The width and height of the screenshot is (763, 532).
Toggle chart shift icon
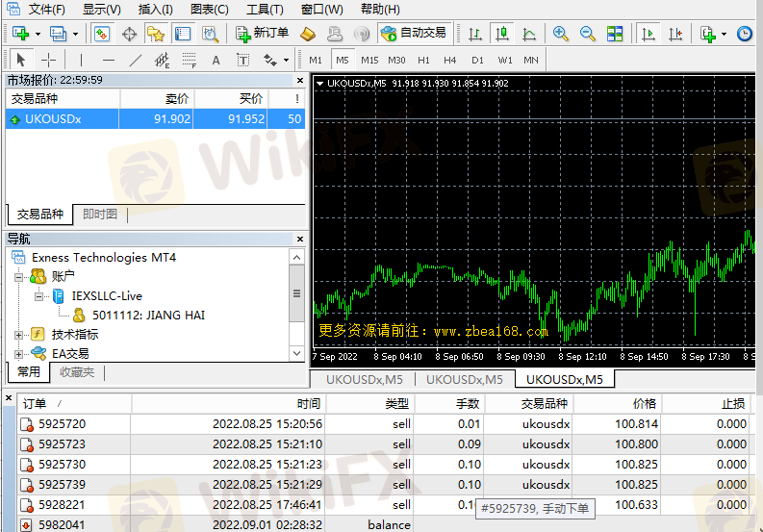(675, 34)
